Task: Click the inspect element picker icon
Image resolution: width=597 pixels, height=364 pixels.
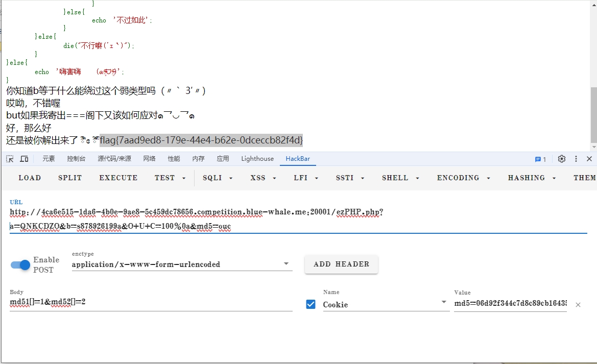Action: [10, 159]
